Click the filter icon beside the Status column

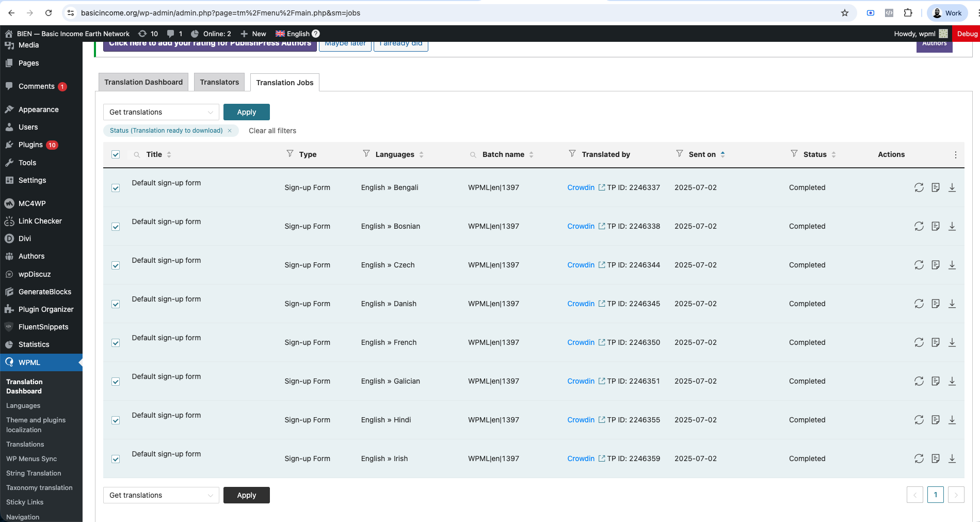(794, 154)
